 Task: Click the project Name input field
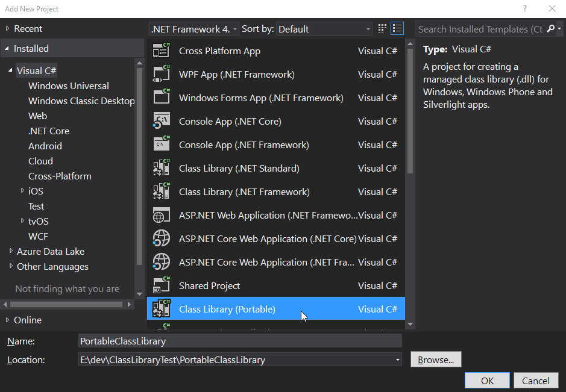coord(240,341)
